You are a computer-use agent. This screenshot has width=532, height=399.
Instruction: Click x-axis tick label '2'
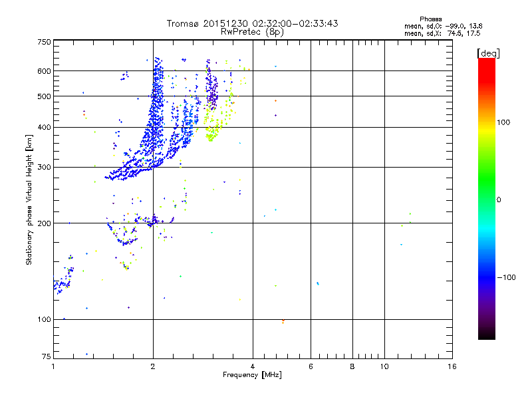pos(153,366)
